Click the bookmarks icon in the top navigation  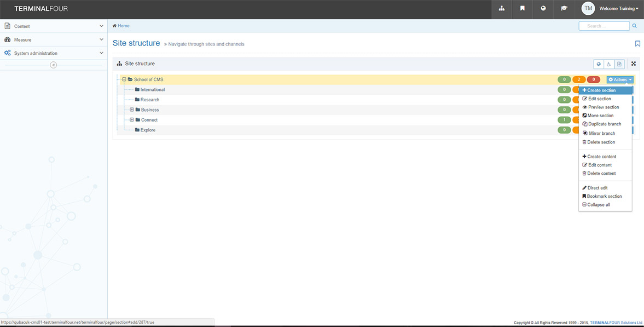click(522, 8)
